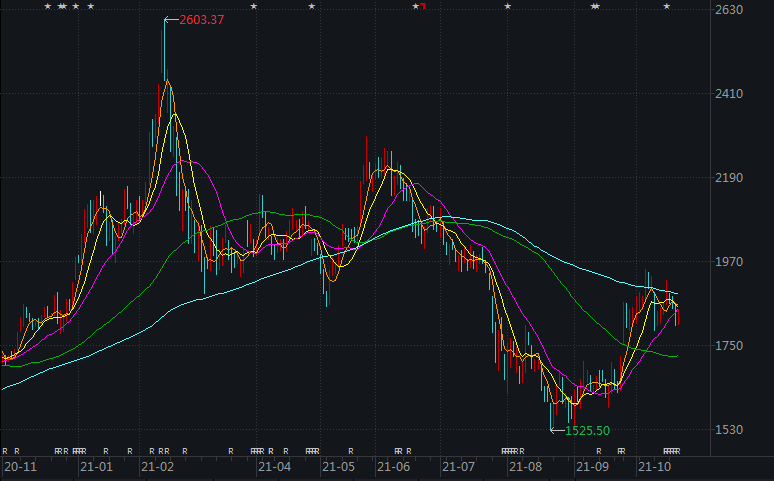Select the star marker just before the 21-05 gridline
This screenshot has width=774, height=481.
coord(311,6)
